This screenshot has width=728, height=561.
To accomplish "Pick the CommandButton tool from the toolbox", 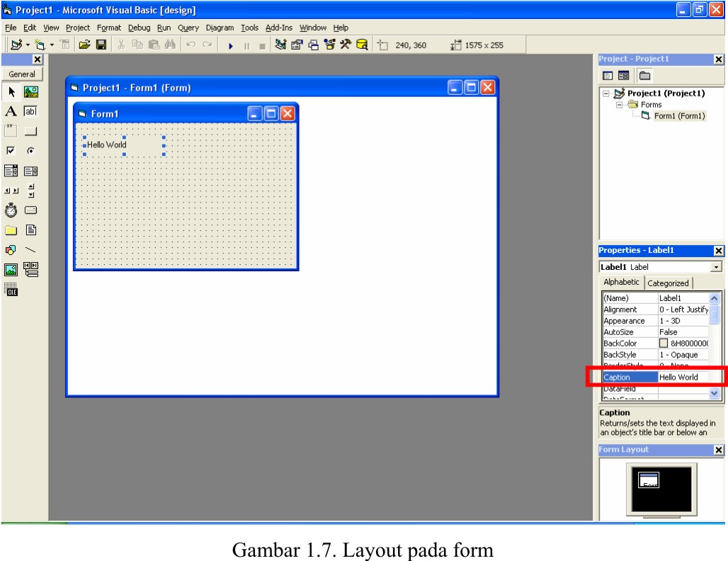I will click(x=30, y=130).
